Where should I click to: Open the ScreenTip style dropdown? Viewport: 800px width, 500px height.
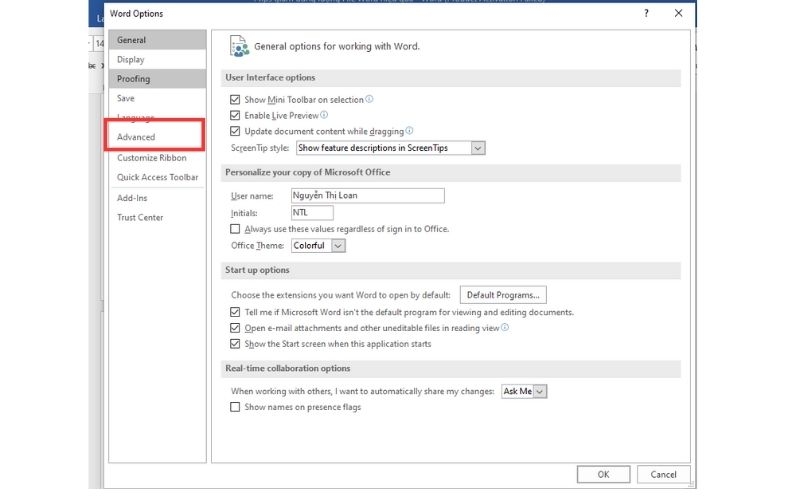(x=478, y=148)
